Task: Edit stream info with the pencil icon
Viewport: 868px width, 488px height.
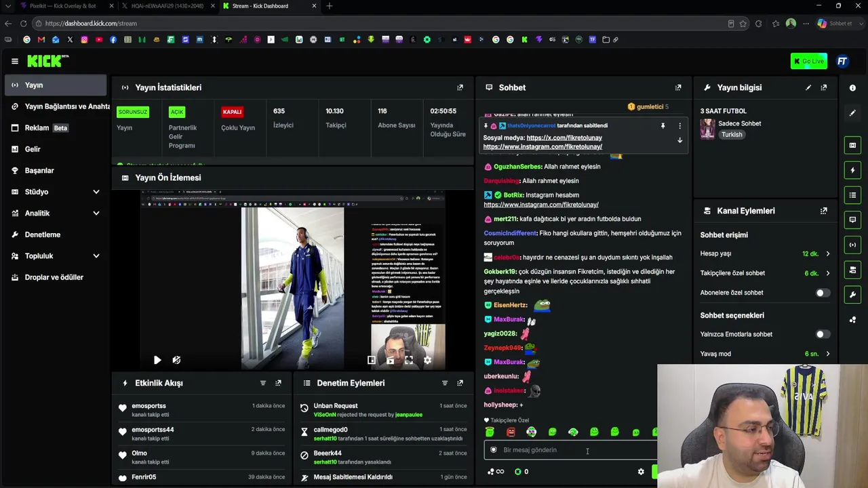Action: (808, 87)
